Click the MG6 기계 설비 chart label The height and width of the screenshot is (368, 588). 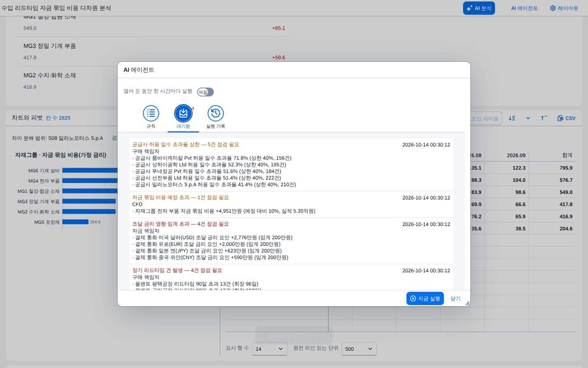pyautogui.click(x=44, y=170)
